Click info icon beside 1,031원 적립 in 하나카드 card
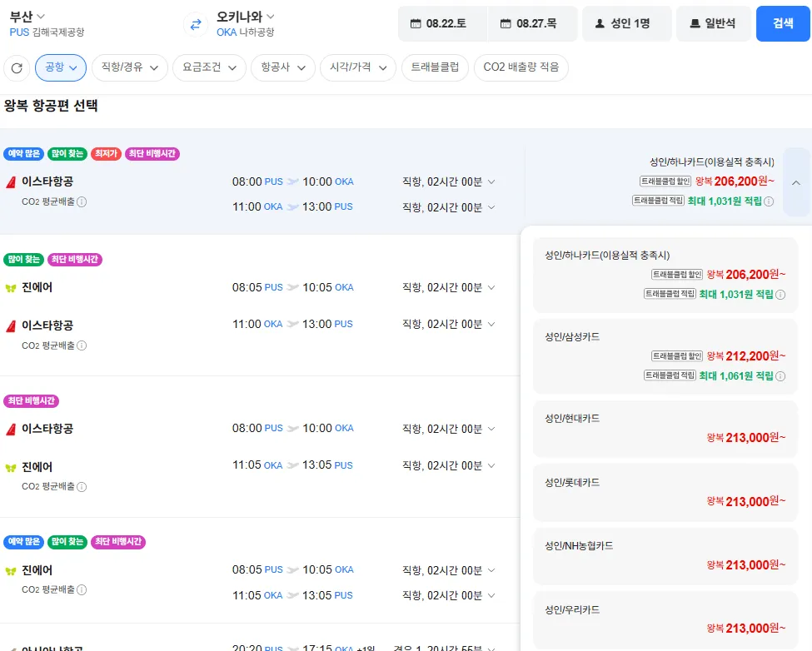Image resolution: width=812 pixels, height=651 pixels. [780, 295]
